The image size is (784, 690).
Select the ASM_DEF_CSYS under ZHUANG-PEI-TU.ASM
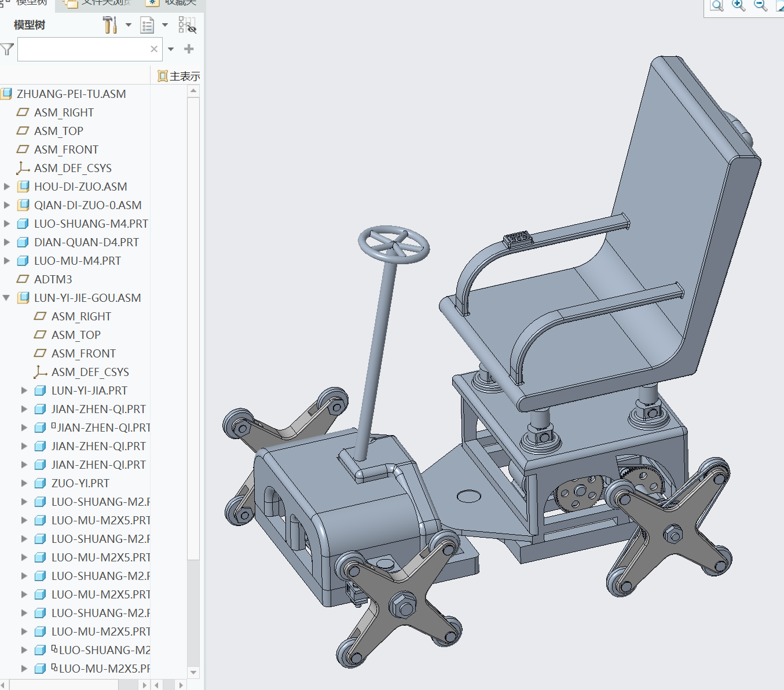tap(72, 168)
